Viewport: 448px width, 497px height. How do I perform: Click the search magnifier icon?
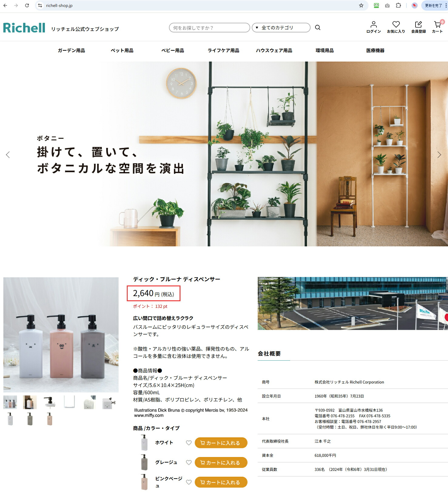coord(318,28)
